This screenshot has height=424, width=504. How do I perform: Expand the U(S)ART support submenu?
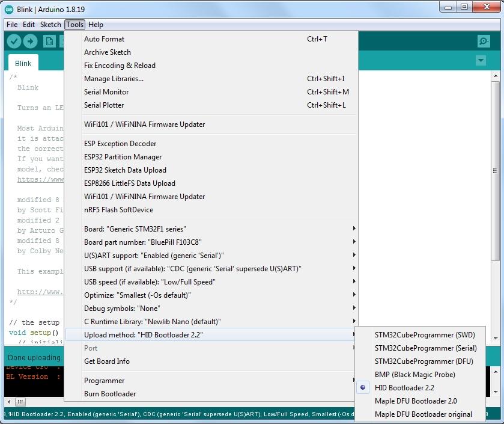pyautogui.click(x=211, y=256)
